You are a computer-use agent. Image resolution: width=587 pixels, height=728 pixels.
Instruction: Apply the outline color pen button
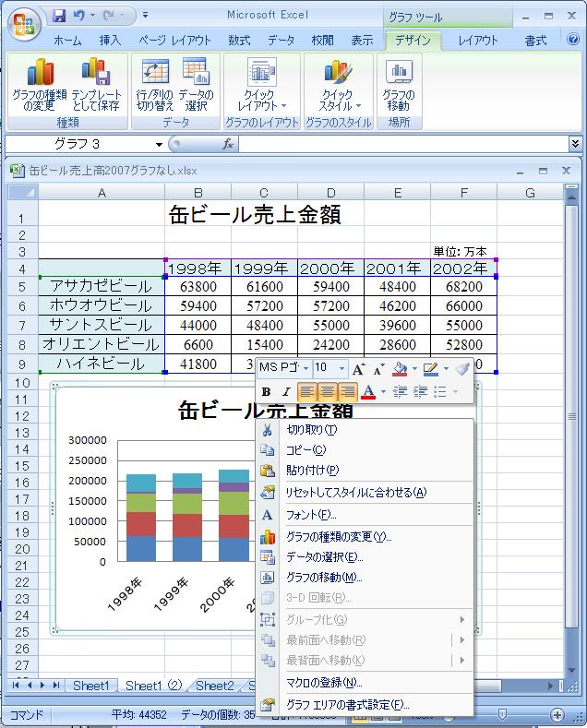tap(431, 369)
